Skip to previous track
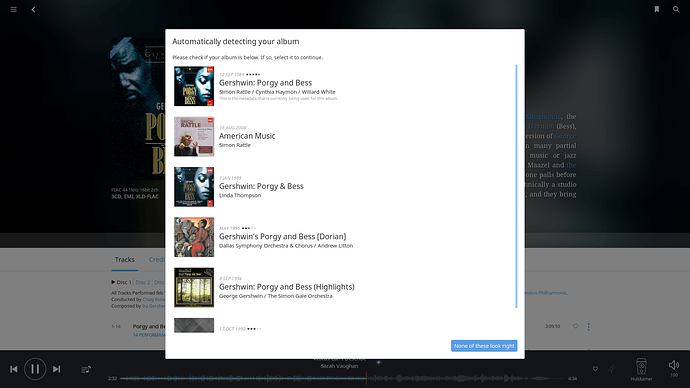690x388 pixels. click(x=14, y=369)
